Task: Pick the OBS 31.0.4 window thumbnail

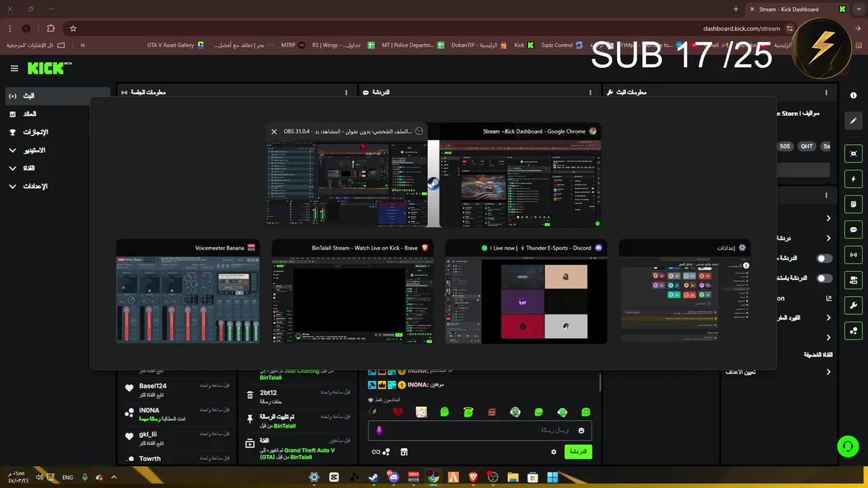Action: click(x=347, y=175)
